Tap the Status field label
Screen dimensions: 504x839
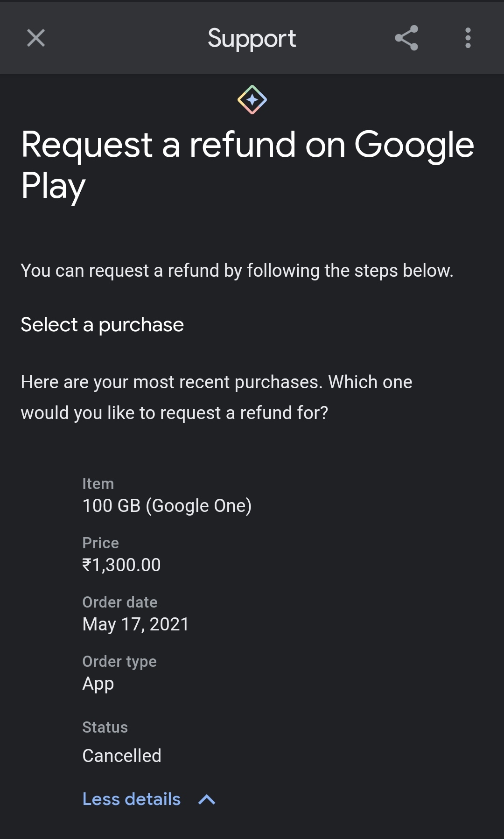[105, 727]
